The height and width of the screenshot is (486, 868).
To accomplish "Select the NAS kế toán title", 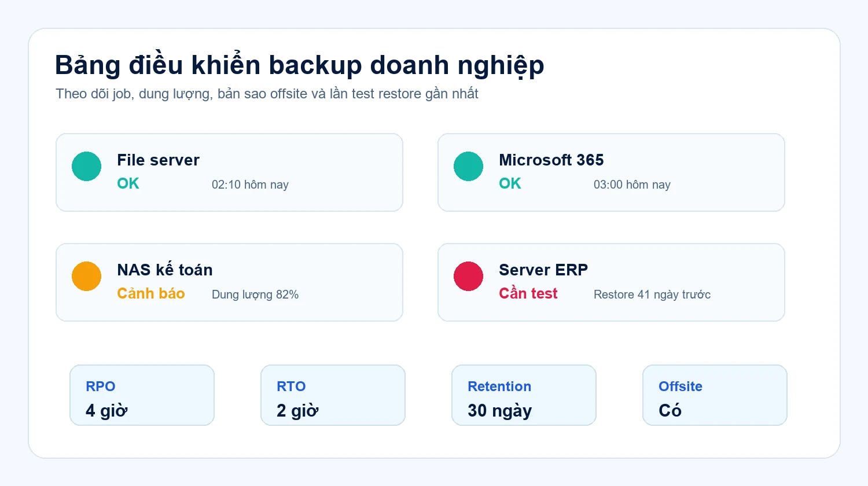I will pos(165,270).
